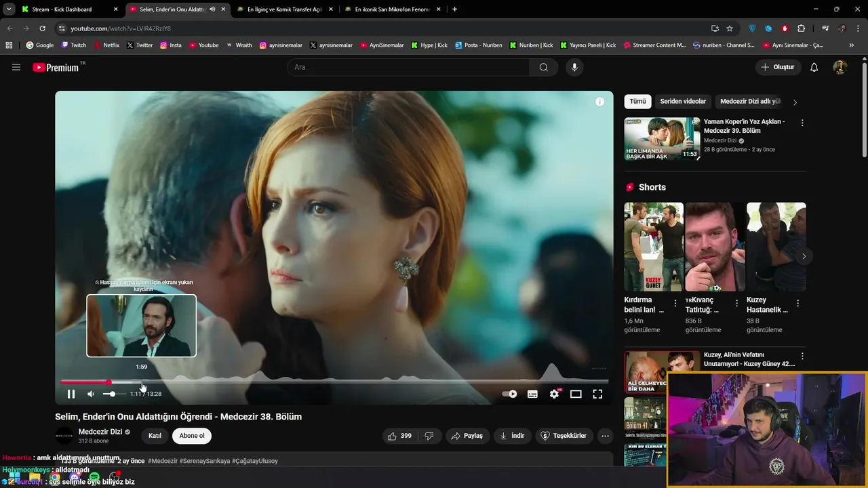Viewport: 868px width, 488px height.
Task: Open options for Kırdırma belini short
Action: 675,304
